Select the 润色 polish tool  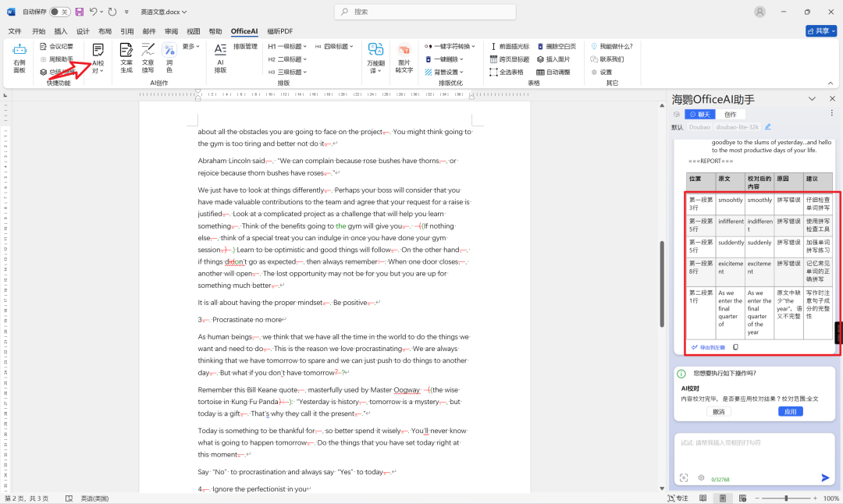[169, 58]
